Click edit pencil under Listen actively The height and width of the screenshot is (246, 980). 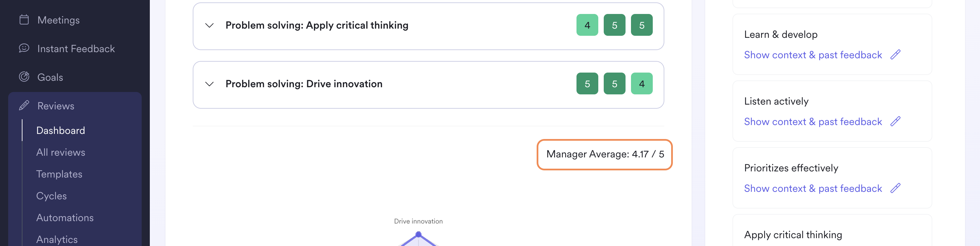coord(895,122)
